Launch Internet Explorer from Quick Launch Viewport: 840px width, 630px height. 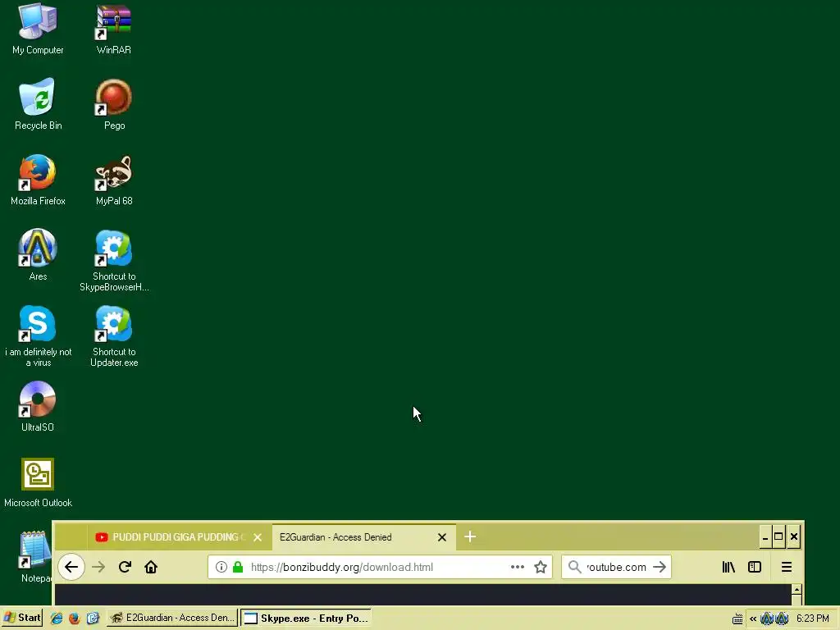[x=57, y=619]
